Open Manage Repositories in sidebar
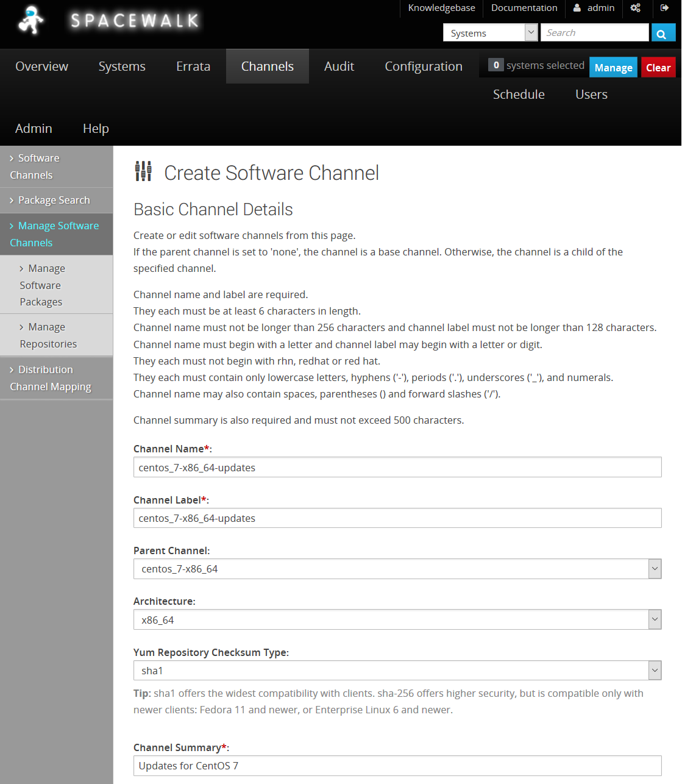 48,335
